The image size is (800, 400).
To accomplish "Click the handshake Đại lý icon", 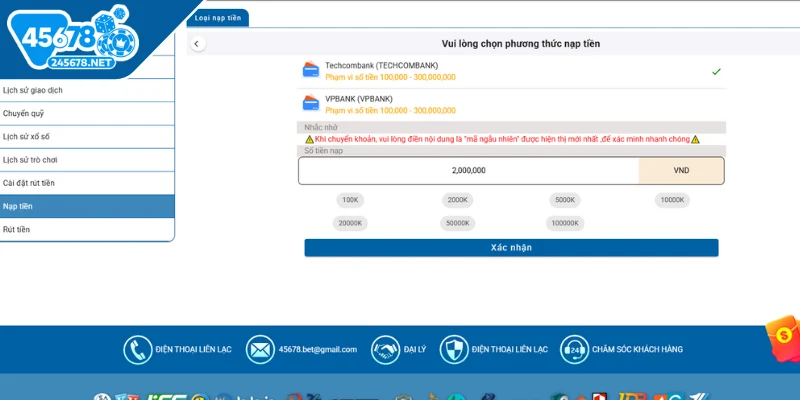I will coord(386,349).
